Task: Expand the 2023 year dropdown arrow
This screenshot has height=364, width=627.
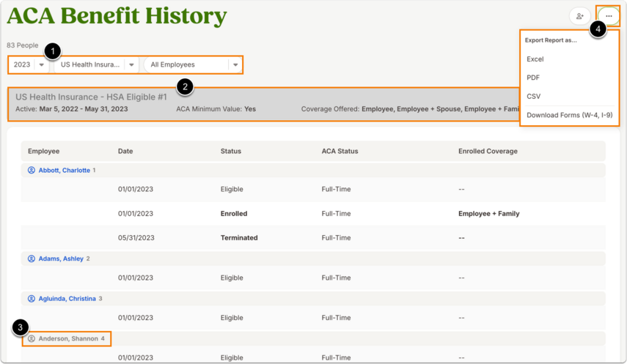Action: [x=41, y=64]
